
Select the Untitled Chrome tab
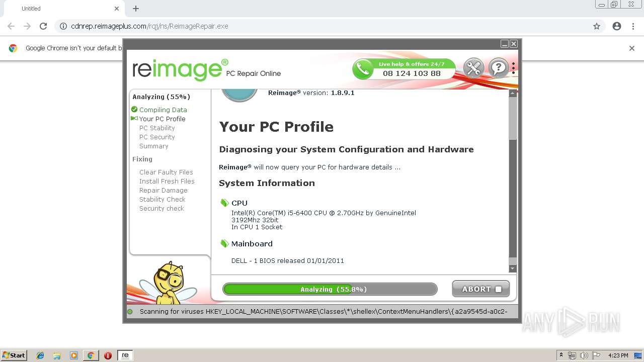[63, 9]
